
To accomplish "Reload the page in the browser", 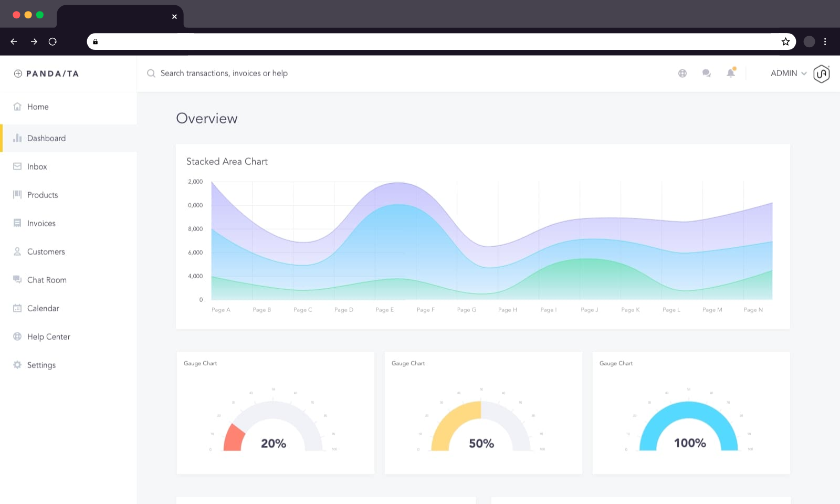I will point(52,41).
